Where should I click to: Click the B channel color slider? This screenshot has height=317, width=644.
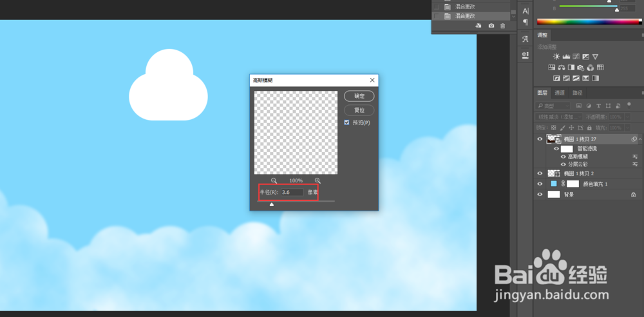pos(616,10)
